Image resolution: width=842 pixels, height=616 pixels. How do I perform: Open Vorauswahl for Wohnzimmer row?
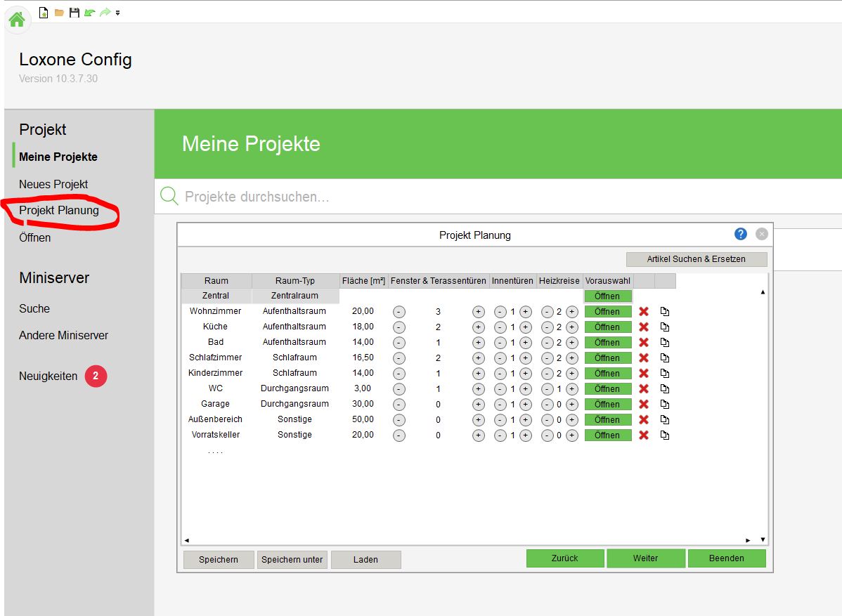[608, 312]
